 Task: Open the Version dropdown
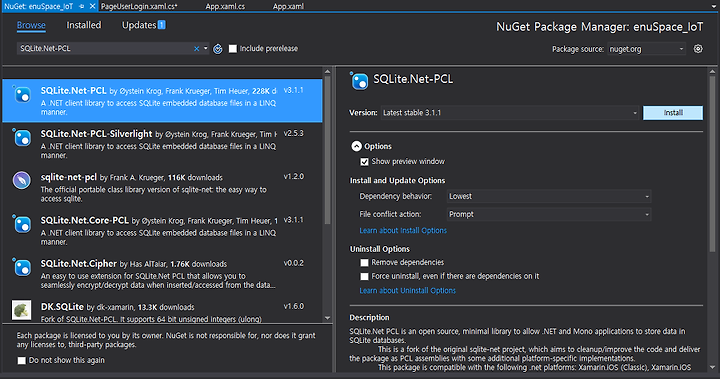pos(510,113)
